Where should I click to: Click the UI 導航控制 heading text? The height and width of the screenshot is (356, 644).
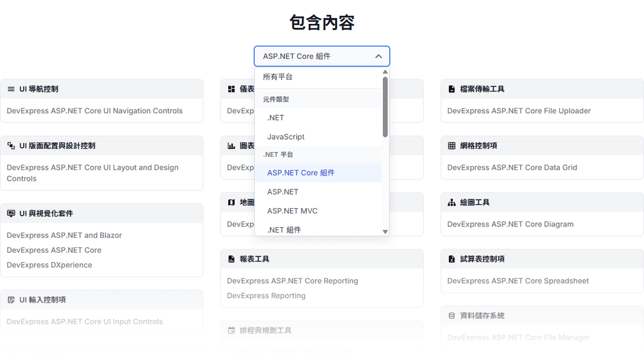point(38,89)
